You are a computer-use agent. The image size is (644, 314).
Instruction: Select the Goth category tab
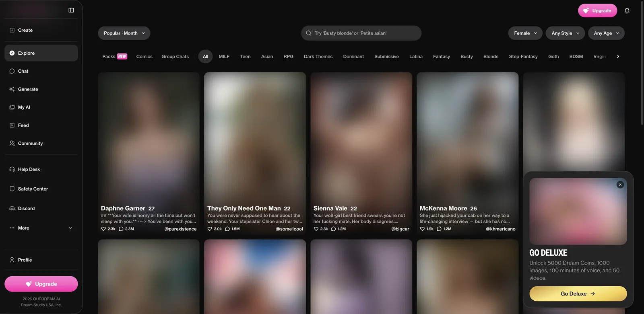(553, 57)
